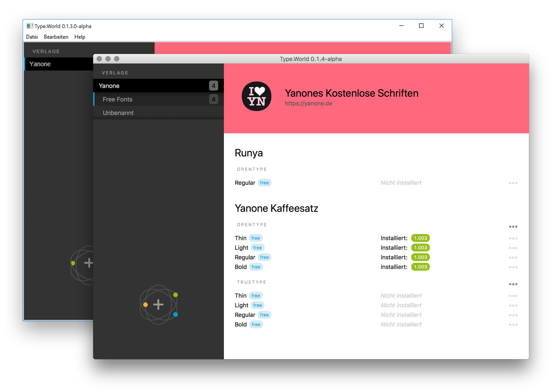Click the VERLAGE header in the front window

[115, 73]
